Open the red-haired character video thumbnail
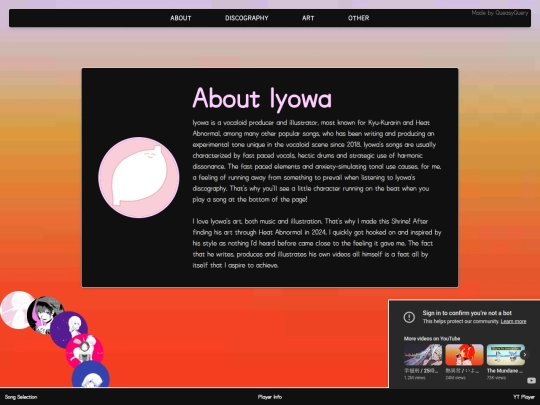Screen dimensions: 540x405 [464, 355]
